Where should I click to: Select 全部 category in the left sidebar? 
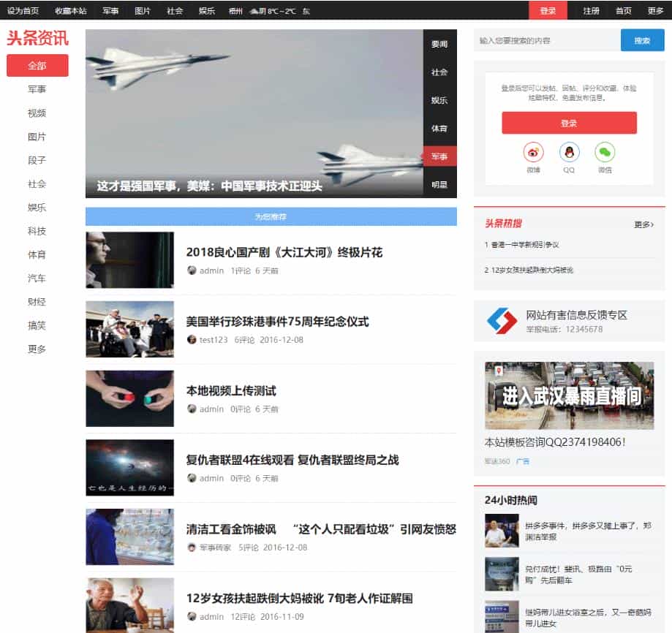click(x=37, y=66)
